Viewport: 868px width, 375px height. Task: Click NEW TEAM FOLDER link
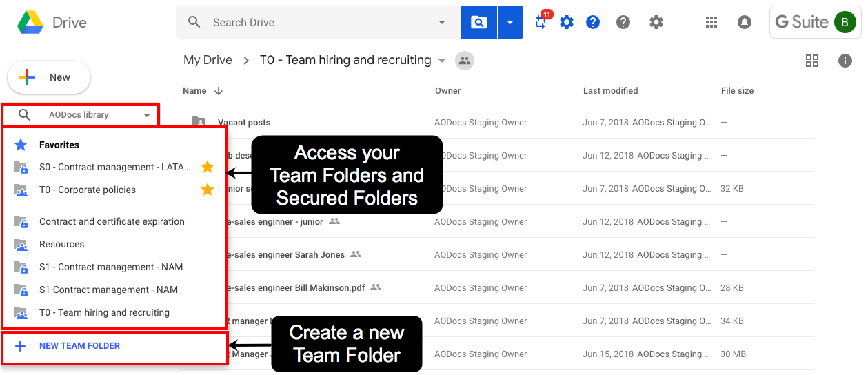pos(79,346)
